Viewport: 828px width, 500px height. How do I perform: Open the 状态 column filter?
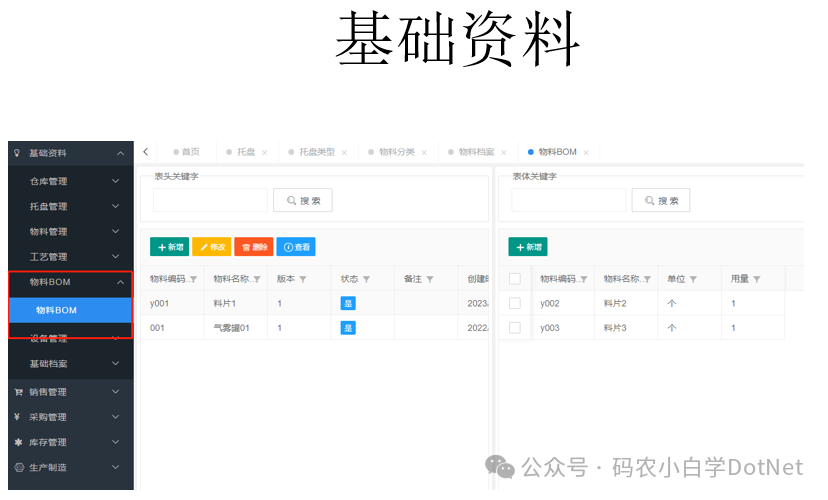[367, 280]
